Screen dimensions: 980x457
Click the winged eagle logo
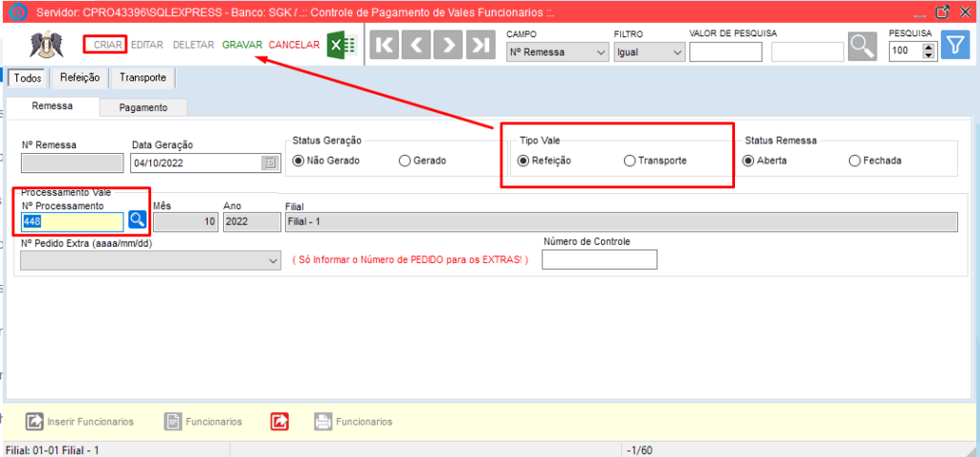click(x=46, y=45)
